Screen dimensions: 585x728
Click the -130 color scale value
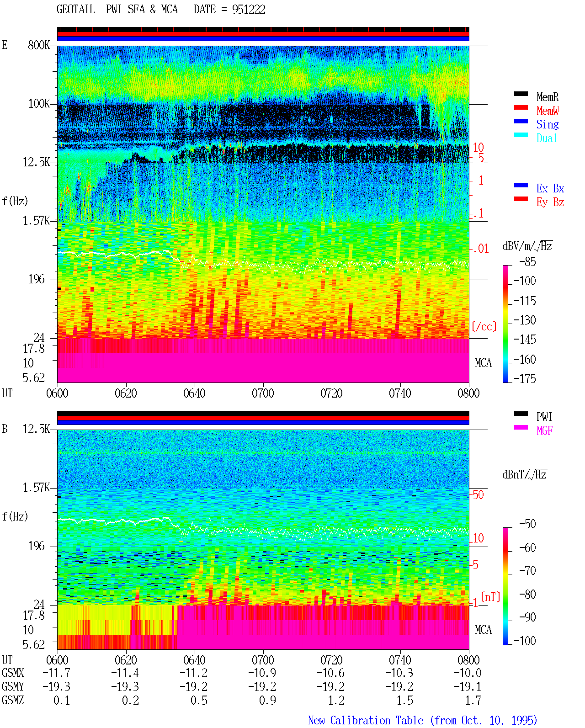click(525, 320)
